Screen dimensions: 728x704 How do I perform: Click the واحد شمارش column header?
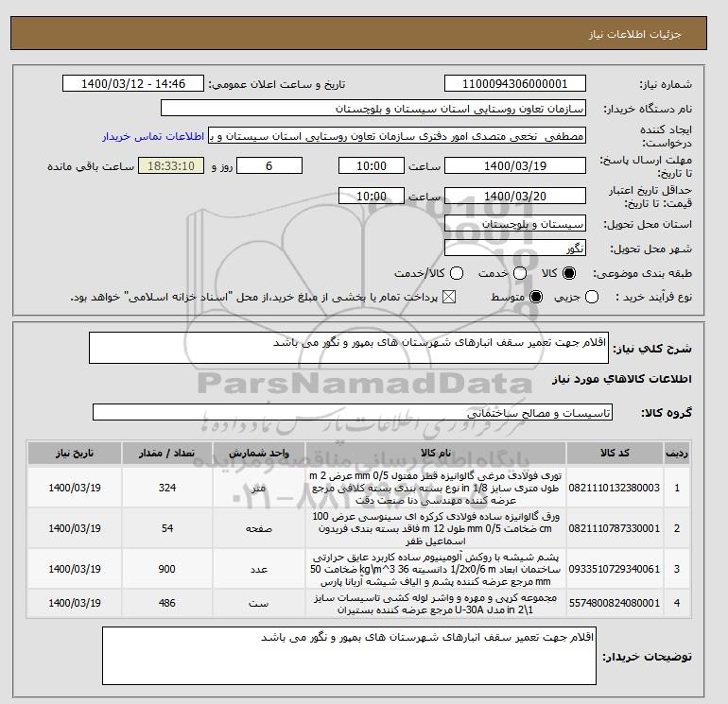(259, 453)
